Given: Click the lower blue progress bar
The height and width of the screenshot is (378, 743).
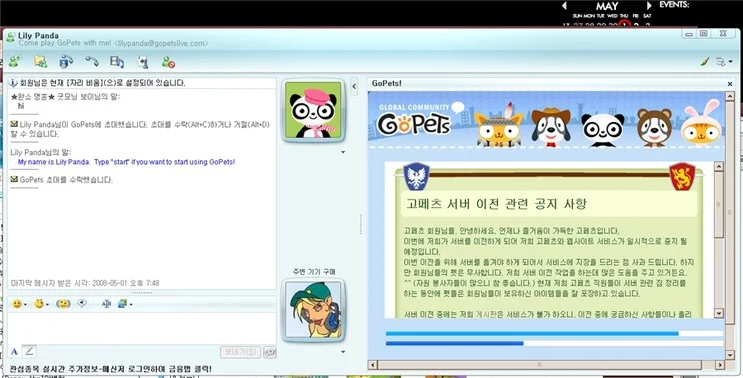Looking at the screenshot, I should pyautogui.click(x=455, y=343).
